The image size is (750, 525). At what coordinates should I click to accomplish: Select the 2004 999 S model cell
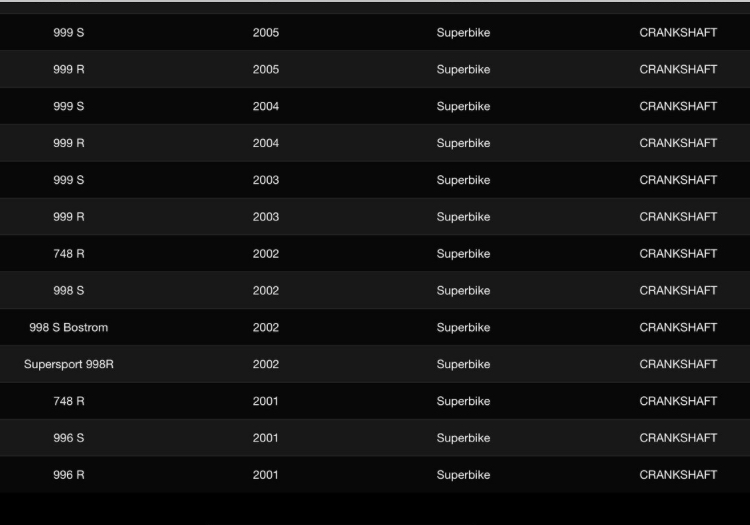(x=68, y=106)
